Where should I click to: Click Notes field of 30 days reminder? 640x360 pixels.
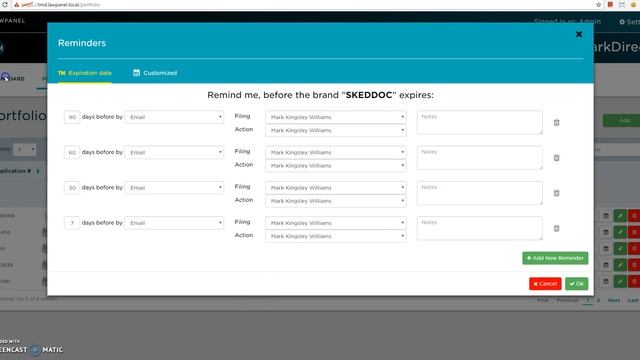(480, 193)
